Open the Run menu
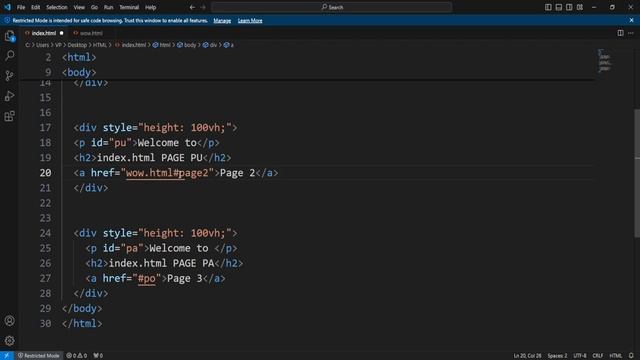This screenshot has width=640, height=360. (x=108, y=7)
